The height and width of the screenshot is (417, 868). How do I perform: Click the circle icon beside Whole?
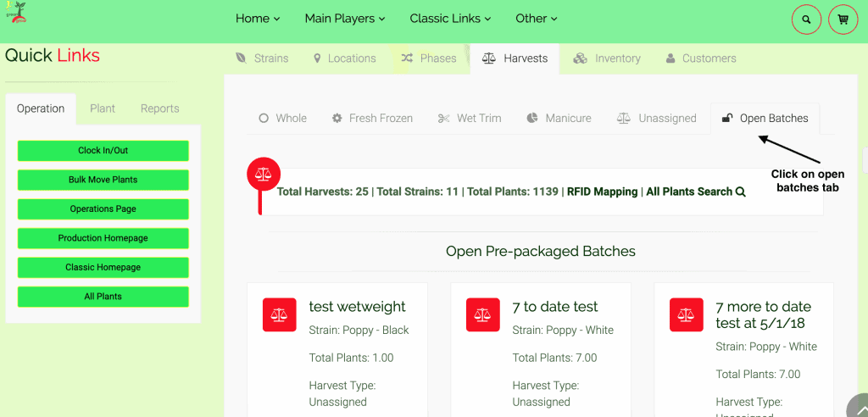(x=264, y=118)
